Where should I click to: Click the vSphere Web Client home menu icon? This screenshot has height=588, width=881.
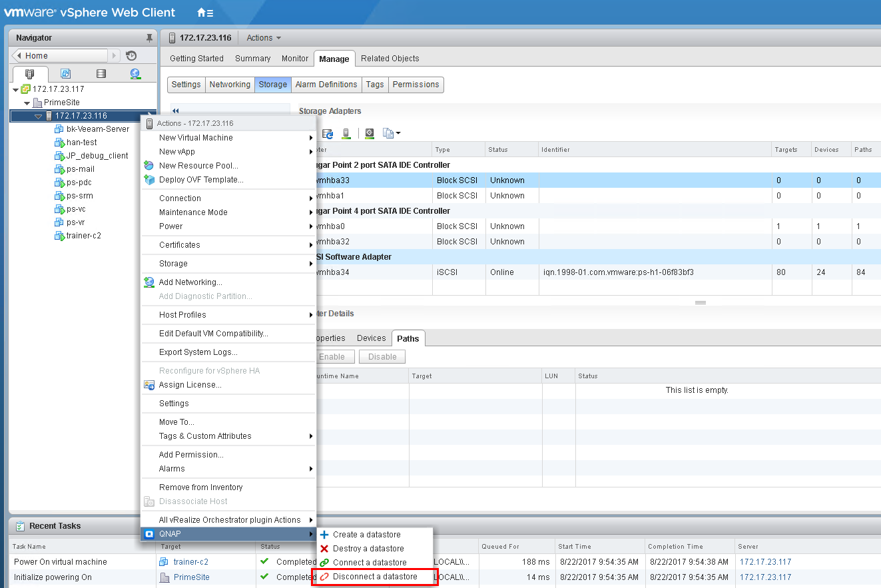click(x=205, y=13)
